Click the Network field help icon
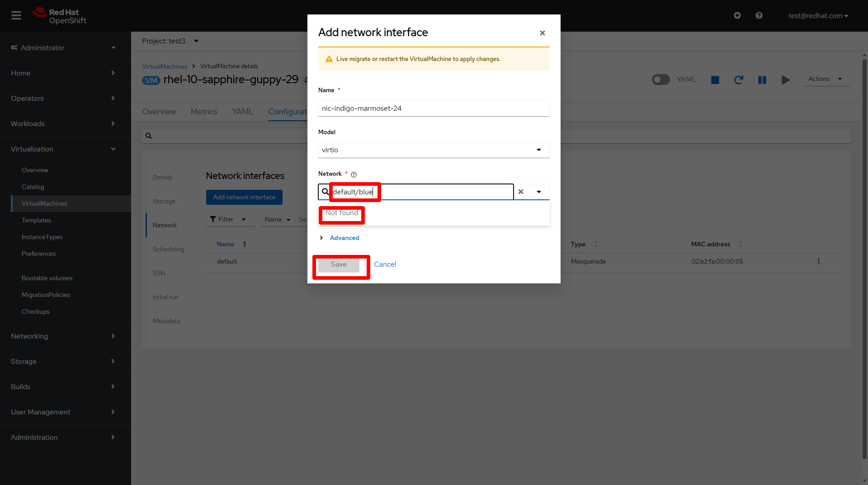This screenshot has width=868, height=485. coord(354,174)
